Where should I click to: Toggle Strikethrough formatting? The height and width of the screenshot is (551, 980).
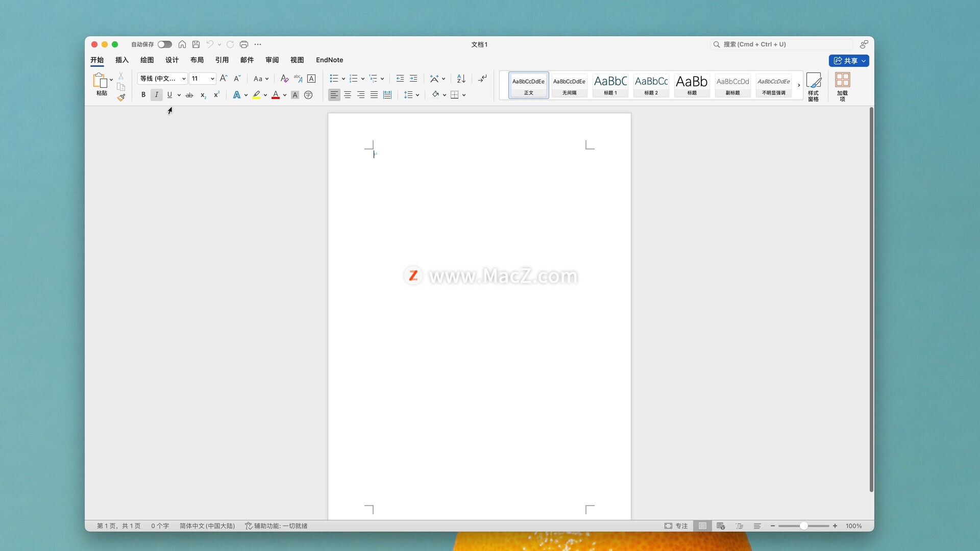tap(189, 95)
